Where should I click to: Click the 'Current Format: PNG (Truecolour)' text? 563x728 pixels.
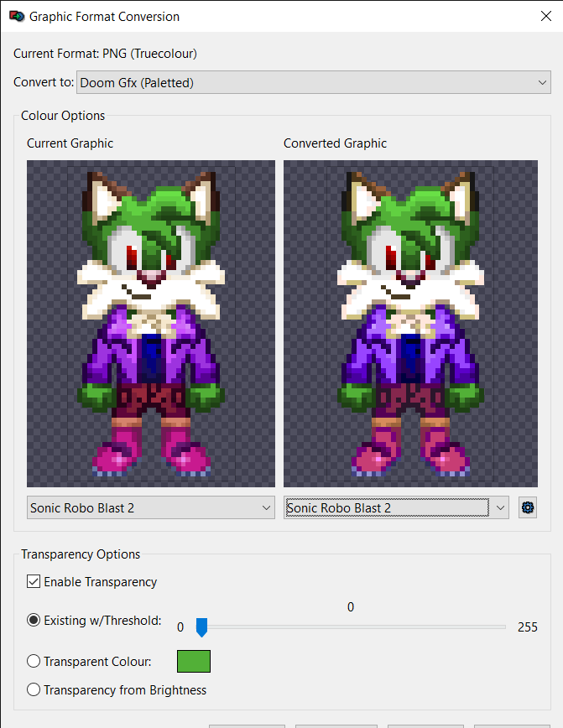pyautogui.click(x=105, y=54)
